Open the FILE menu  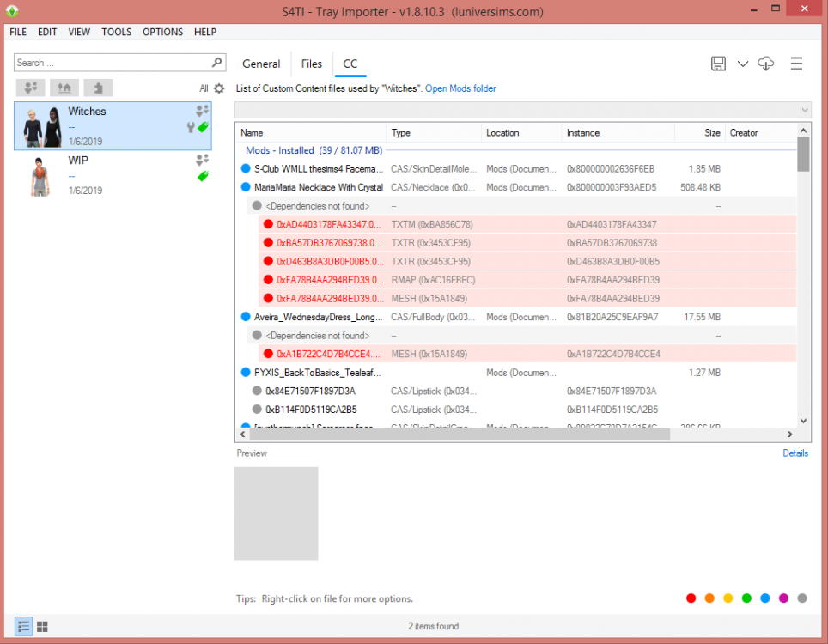point(18,32)
